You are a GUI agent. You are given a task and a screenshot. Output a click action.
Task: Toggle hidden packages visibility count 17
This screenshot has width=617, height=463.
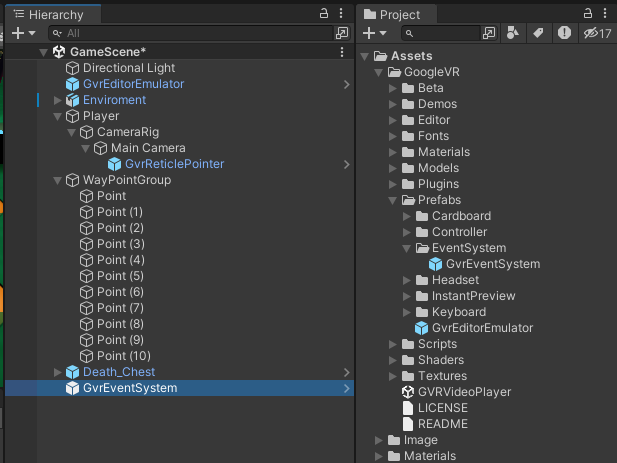click(x=597, y=33)
